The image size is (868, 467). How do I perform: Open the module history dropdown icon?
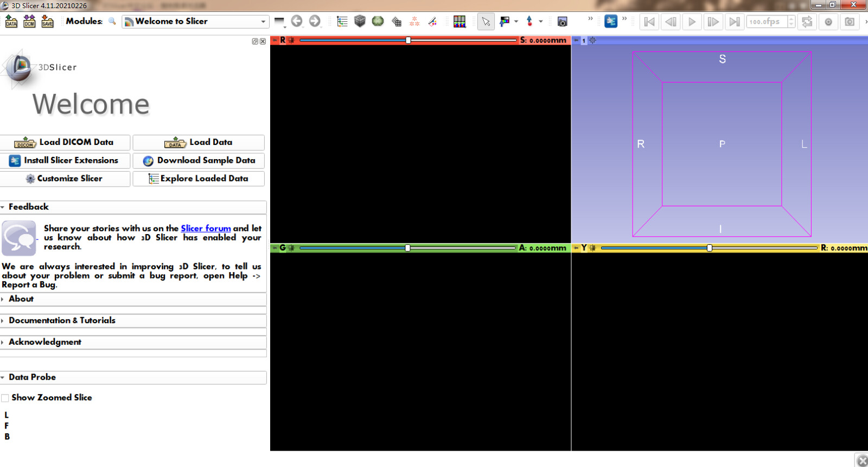(x=279, y=21)
